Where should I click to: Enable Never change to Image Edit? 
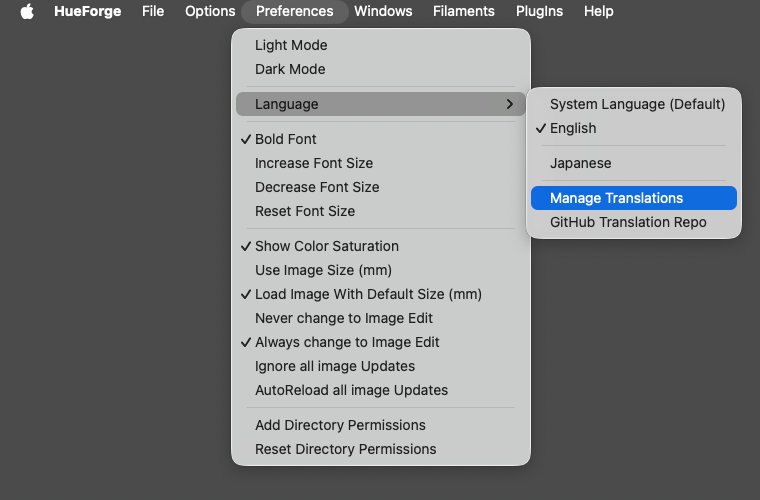pos(380,318)
